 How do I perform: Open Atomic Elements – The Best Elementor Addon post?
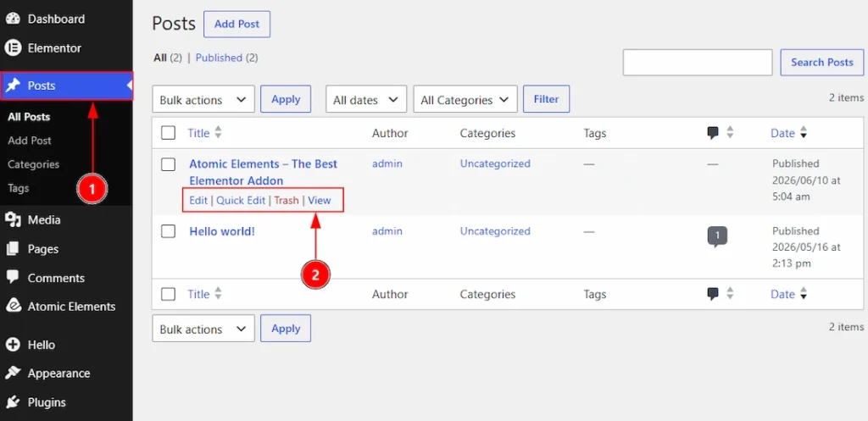(264, 172)
